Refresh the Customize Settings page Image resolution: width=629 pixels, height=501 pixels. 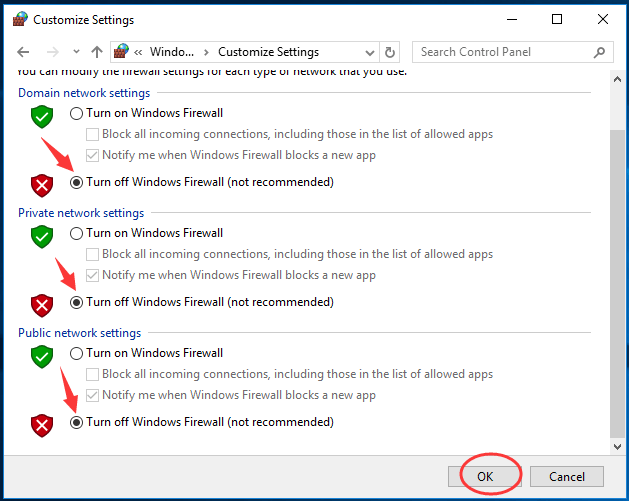coord(390,52)
